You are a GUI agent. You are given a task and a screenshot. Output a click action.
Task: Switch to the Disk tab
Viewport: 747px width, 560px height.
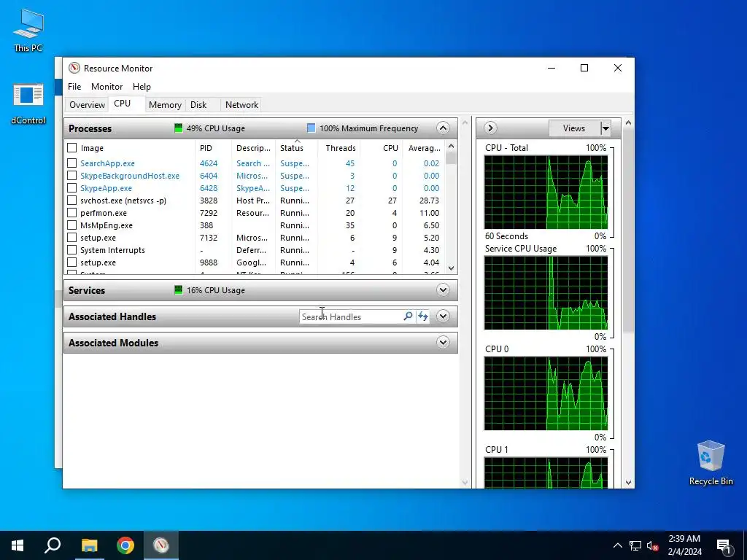[198, 105]
